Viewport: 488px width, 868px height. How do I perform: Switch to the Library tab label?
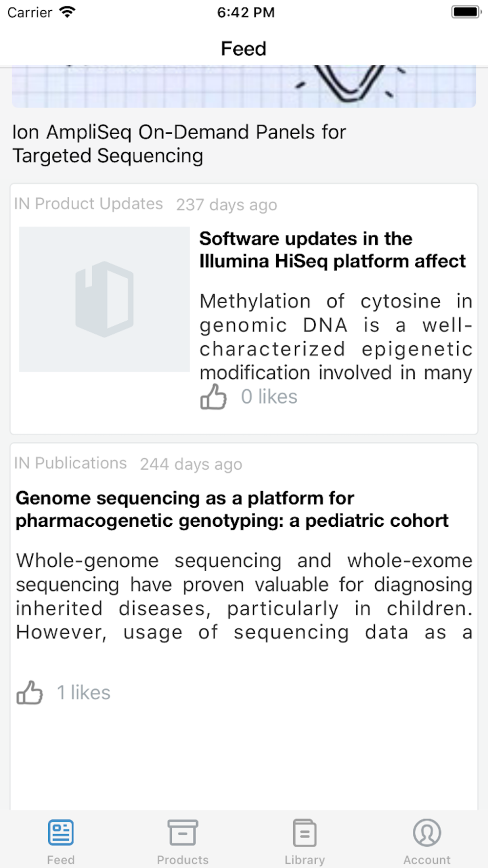305,860
